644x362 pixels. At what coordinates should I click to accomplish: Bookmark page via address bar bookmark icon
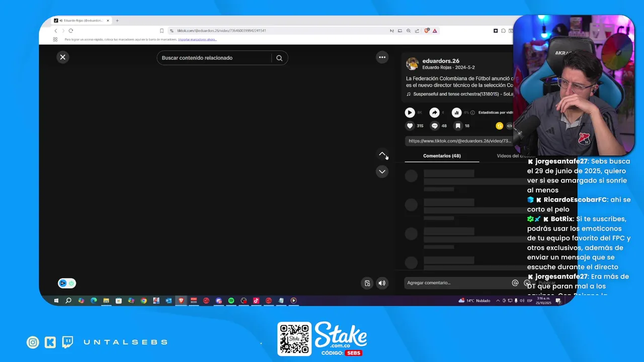coord(162,31)
